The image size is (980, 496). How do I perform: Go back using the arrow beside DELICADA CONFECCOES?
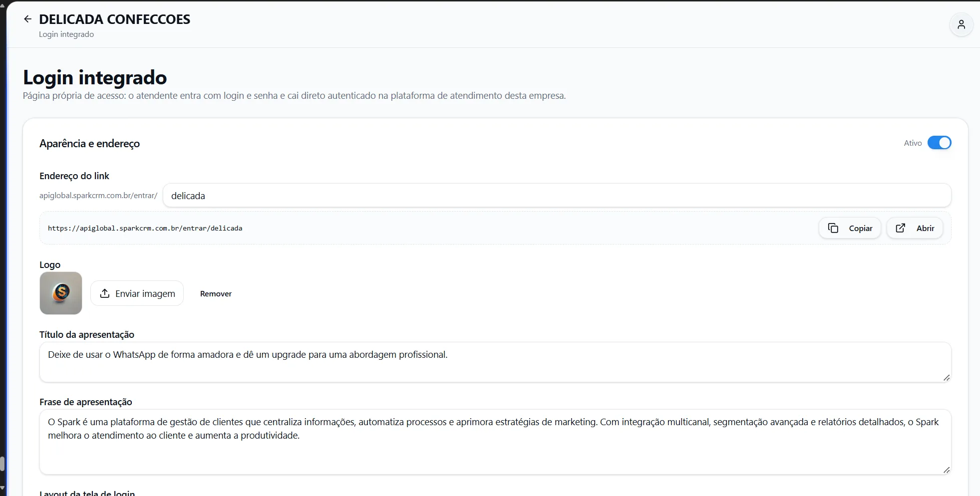point(28,19)
